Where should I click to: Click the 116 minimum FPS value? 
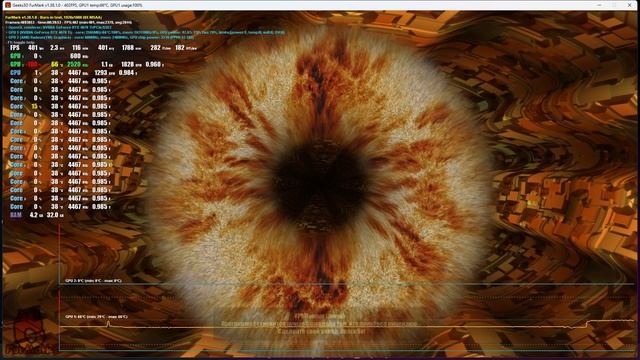[x=77, y=48]
